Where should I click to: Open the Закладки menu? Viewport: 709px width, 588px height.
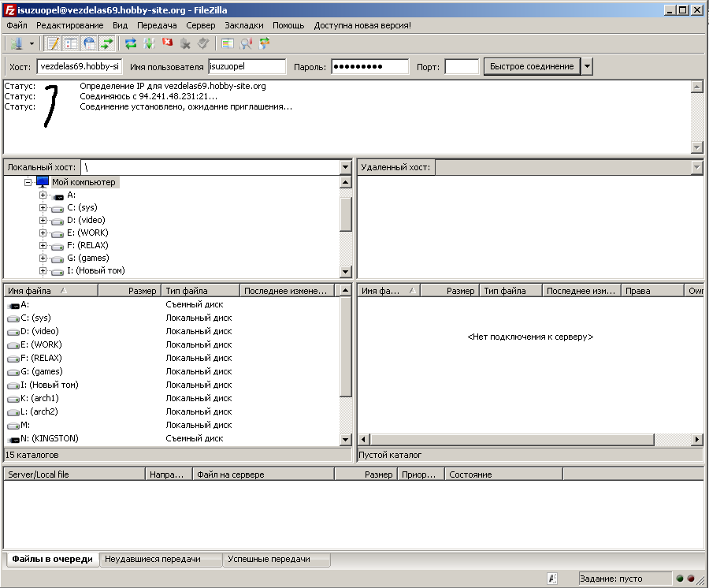click(244, 25)
